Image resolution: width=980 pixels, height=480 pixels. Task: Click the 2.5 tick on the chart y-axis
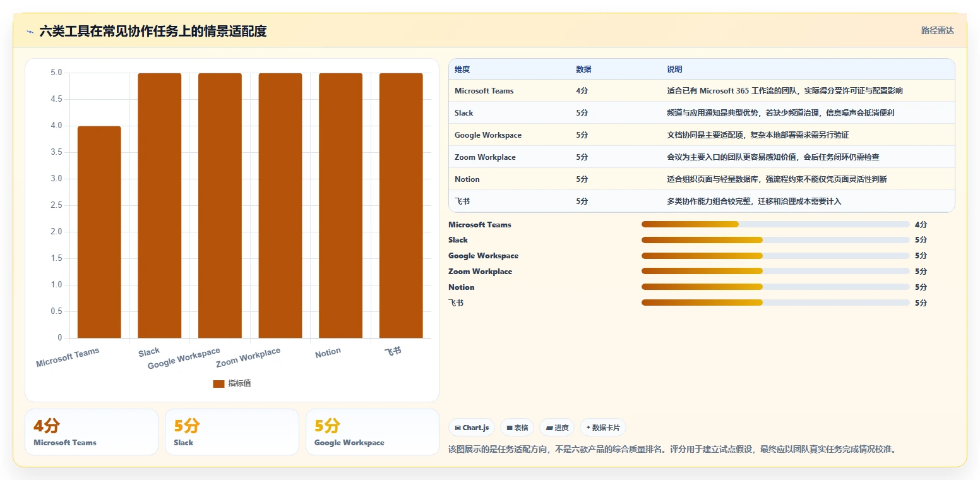pos(56,205)
